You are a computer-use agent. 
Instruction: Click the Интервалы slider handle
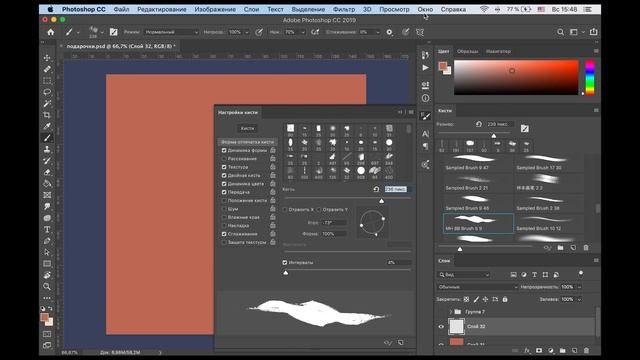(x=286, y=272)
